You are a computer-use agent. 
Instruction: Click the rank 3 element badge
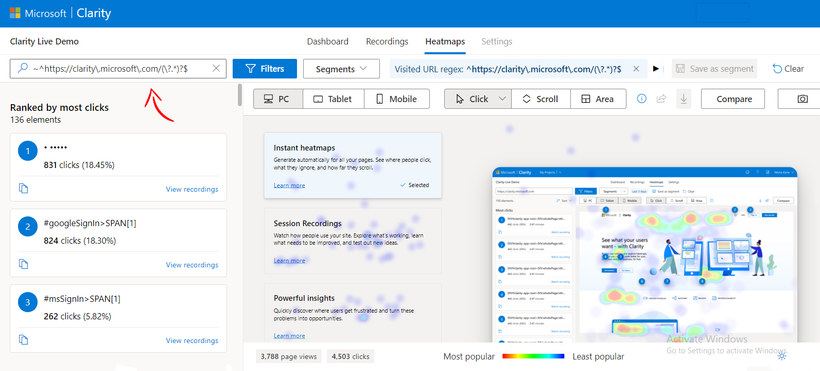pyautogui.click(x=28, y=302)
